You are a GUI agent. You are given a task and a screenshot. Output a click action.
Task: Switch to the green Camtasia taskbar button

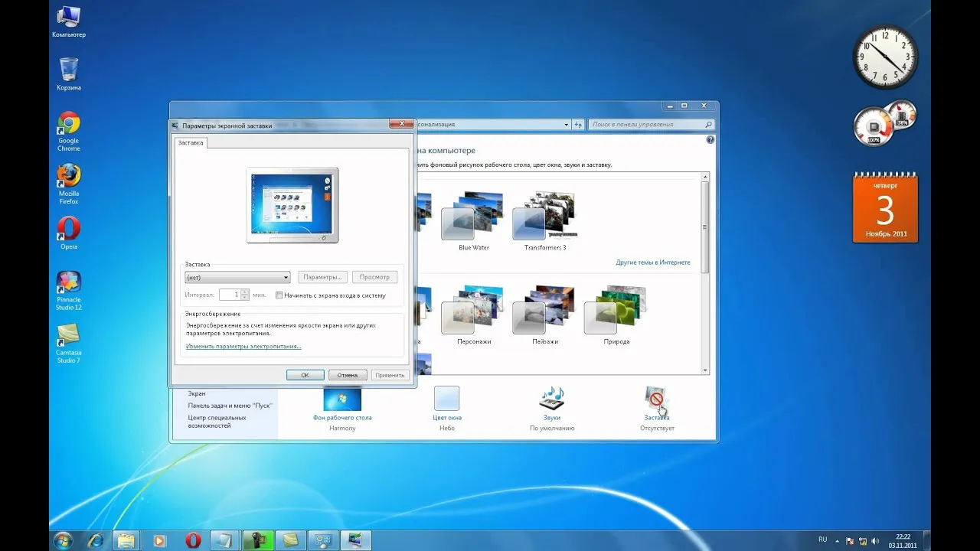[x=291, y=540]
